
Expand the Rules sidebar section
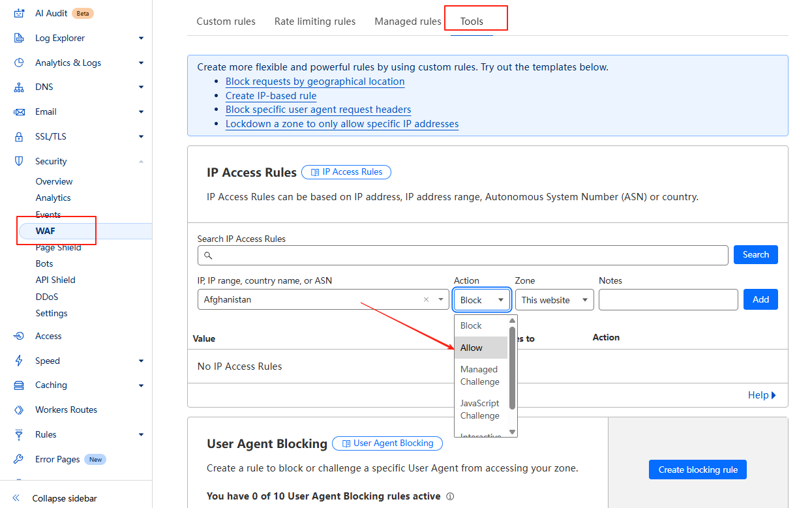point(141,434)
